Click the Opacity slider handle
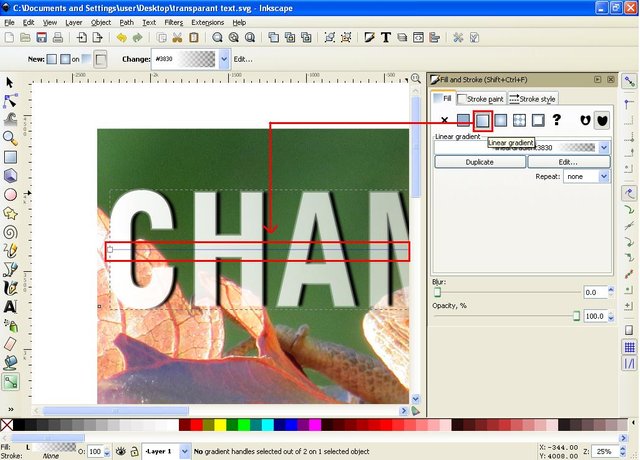 576,316
